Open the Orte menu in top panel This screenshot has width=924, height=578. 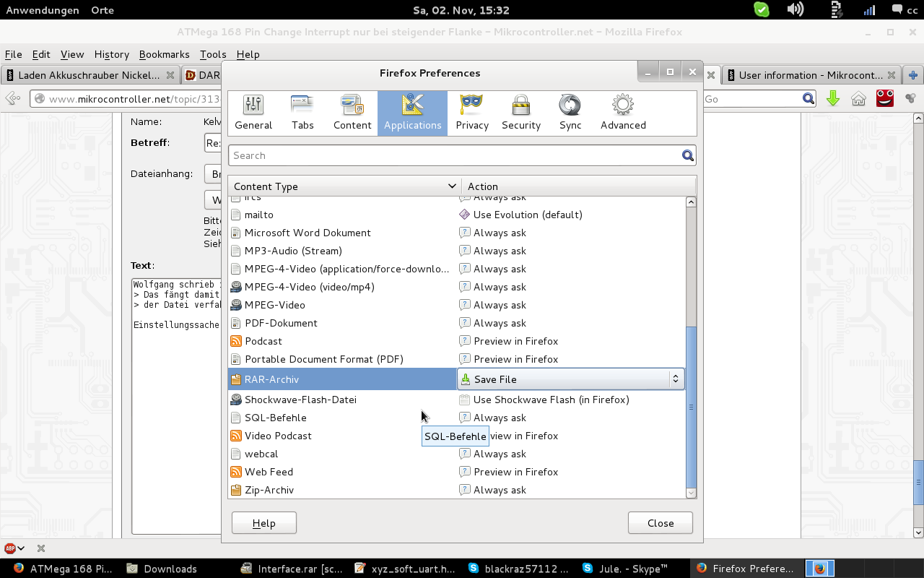coord(103,10)
